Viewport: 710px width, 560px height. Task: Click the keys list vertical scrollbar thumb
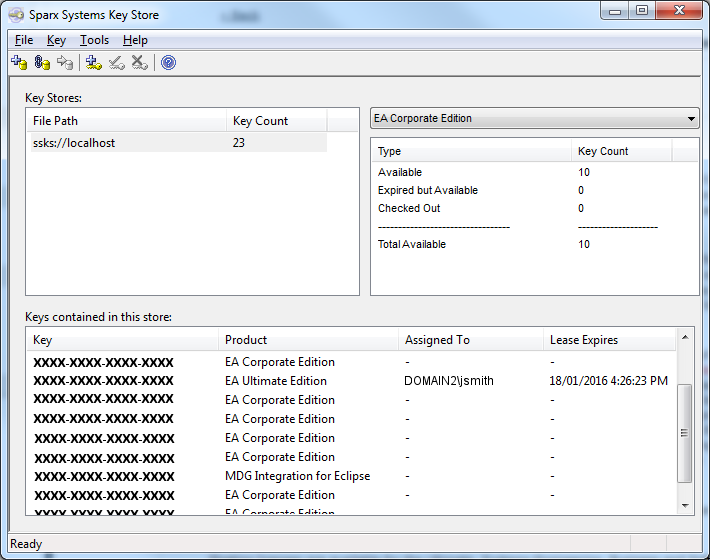click(x=685, y=433)
